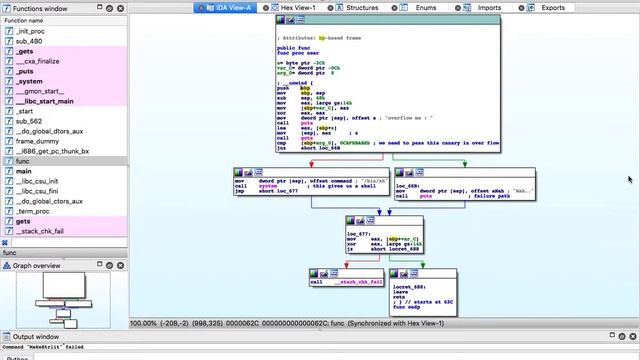Click the first title icon of the loc_677 node
640x360 pixels.
click(x=350, y=220)
